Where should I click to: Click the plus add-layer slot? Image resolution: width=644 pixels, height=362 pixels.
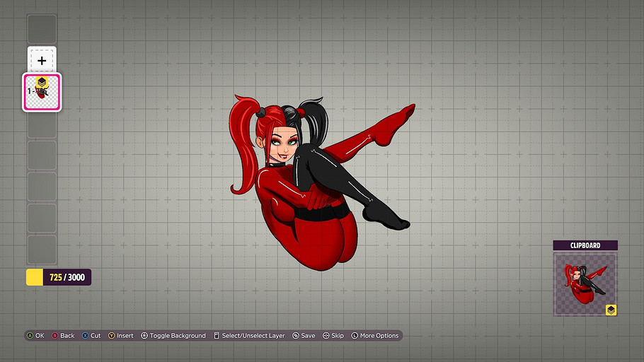coord(42,60)
